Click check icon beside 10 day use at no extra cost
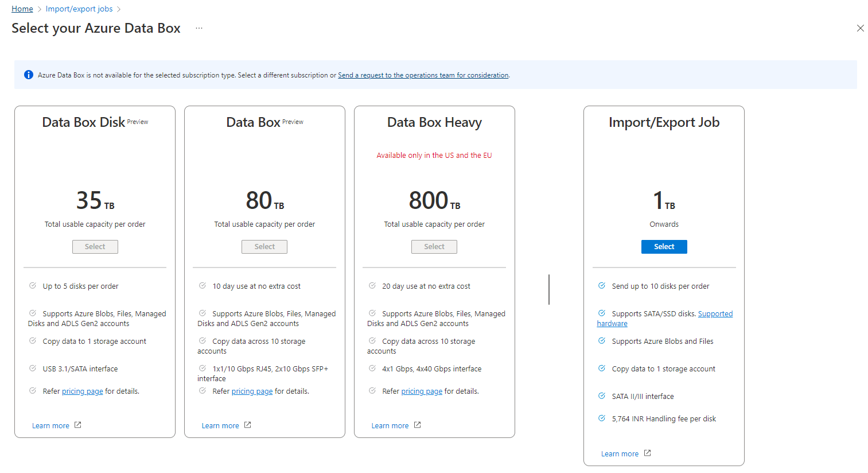 click(x=203, y=285)
